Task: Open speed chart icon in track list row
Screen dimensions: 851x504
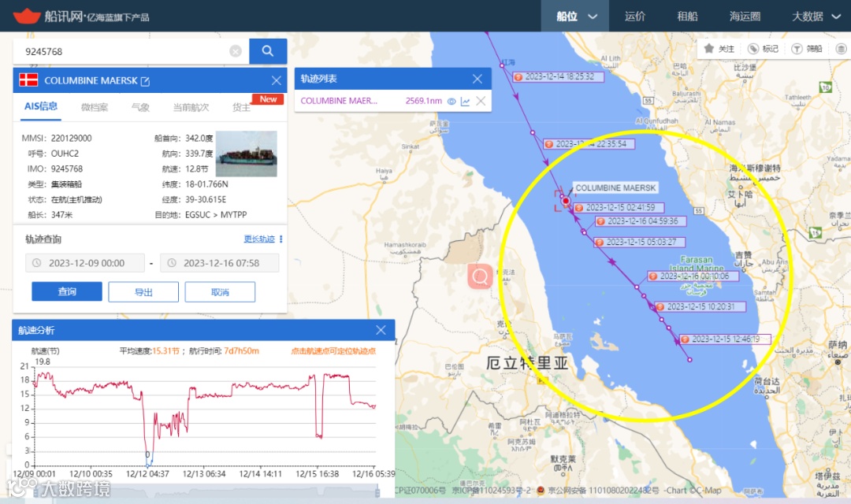Action: [465, 101]
